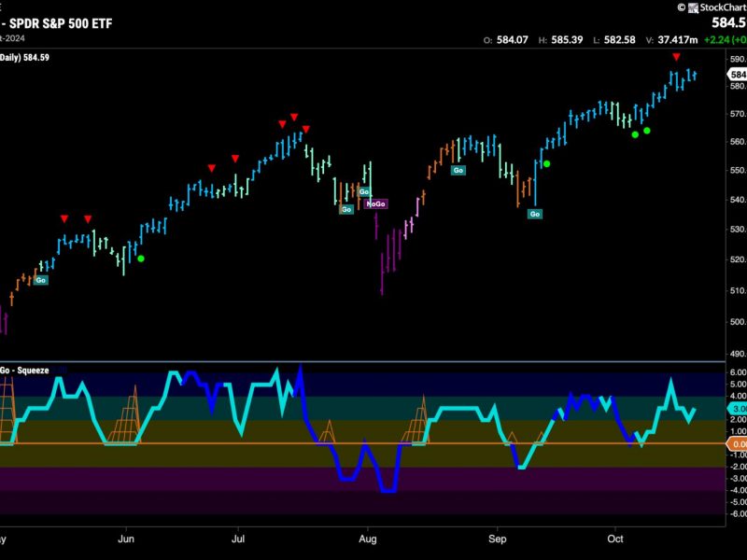Click the Jul label on the date axis
This screenshot has width=747, height=560.
[x=238, y=539]
